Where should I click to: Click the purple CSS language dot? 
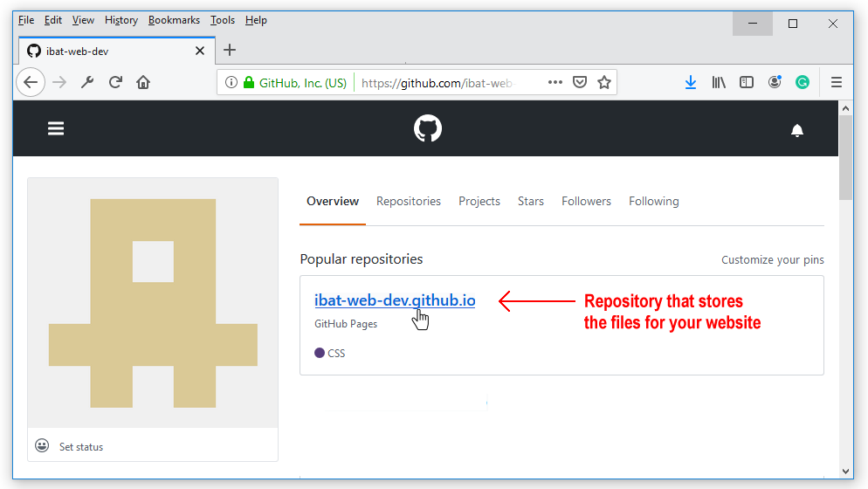(x=320, y=353)
